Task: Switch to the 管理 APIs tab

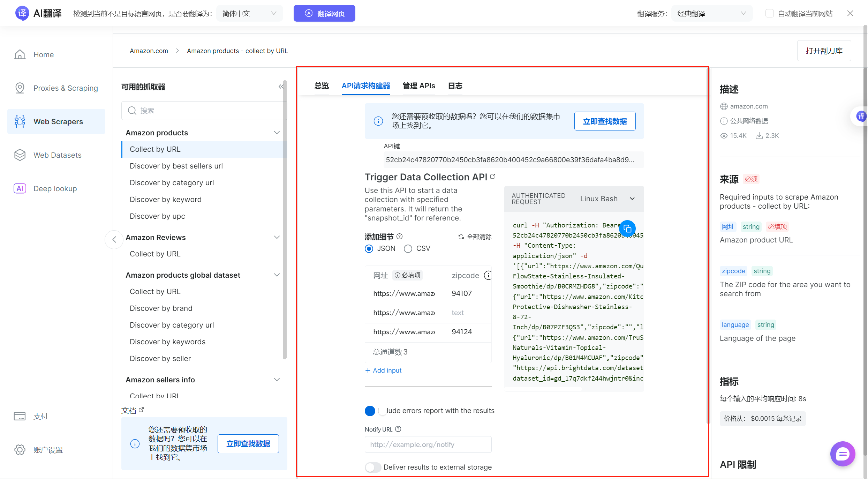Action: [419, 86]
